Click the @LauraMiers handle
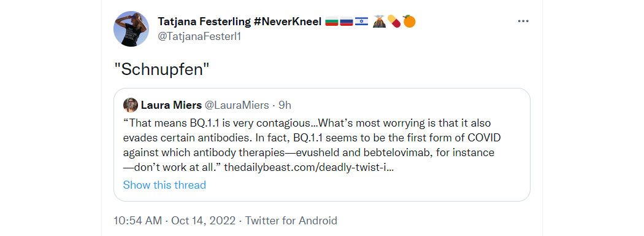This screenshot has width=644, height=236. pos(236,106)
